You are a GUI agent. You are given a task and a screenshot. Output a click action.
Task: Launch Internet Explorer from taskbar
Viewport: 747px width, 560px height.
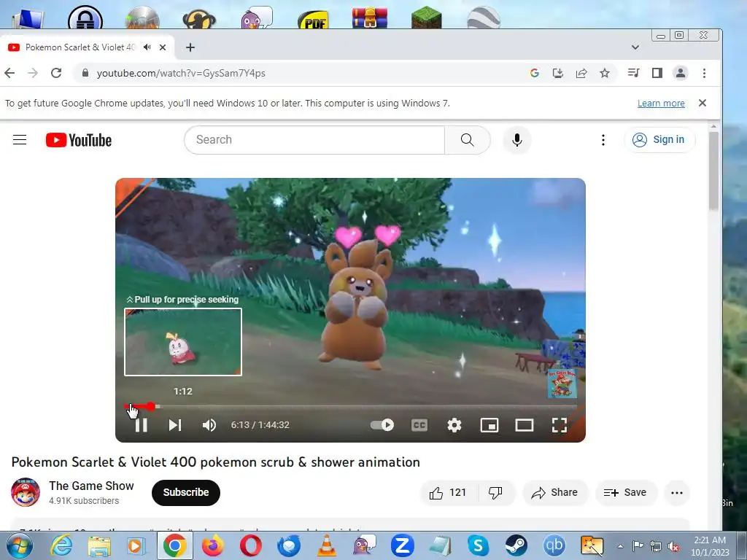[x=61, y=545]
